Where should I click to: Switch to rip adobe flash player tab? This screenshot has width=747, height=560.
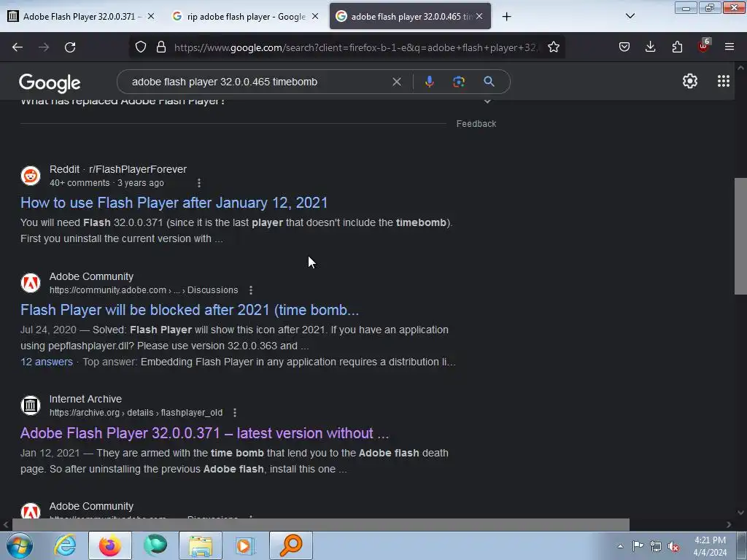[x=245, y=16]
